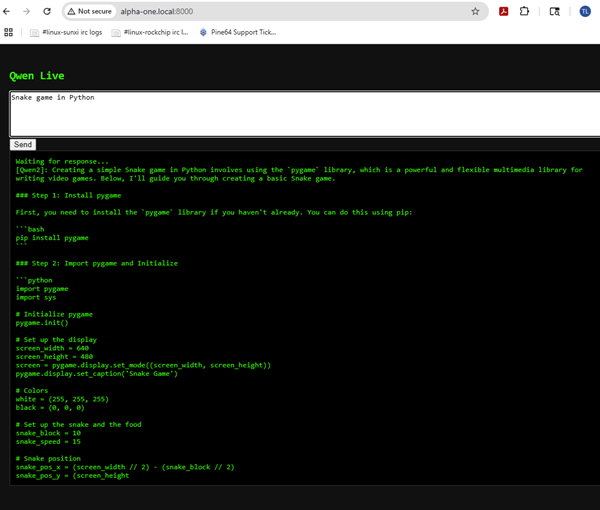This screenshot has height=510, width=600.
Task: Click the 'screen_width = 640' line
Action: 52,348
